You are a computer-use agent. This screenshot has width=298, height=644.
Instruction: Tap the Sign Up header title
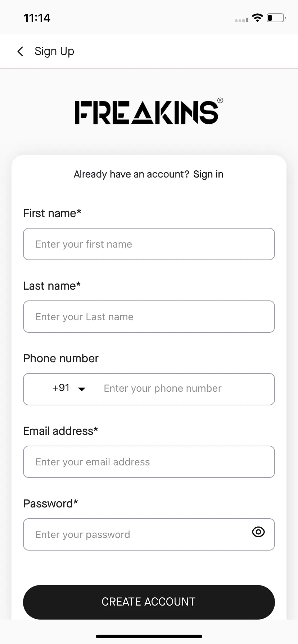(x=54, y=51)
